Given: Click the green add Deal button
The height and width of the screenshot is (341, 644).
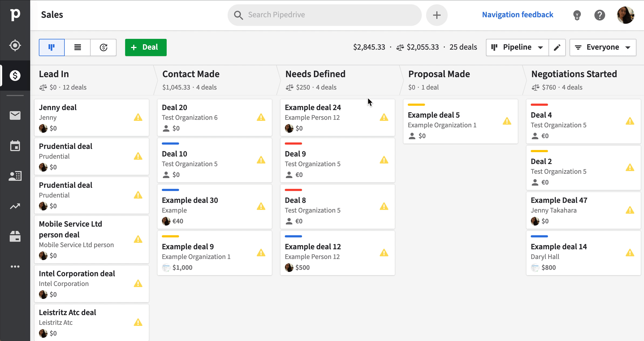Looking at the screenshot, I should (x=146, y=47).
